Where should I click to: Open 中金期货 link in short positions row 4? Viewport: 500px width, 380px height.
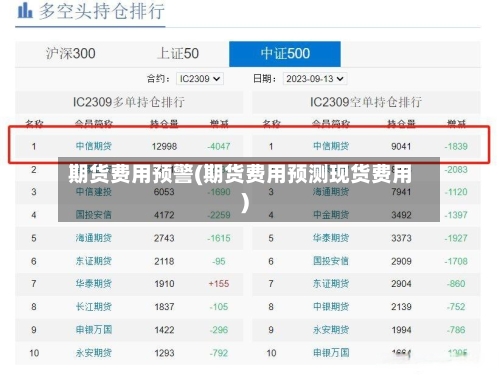[331, 215]
